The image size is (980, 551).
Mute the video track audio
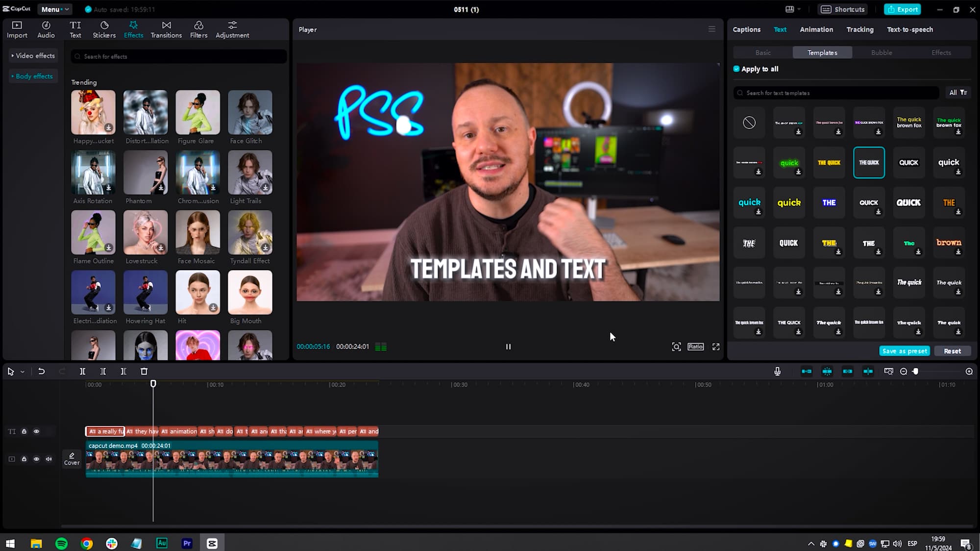pyautogui.click(x=49, y=459)
